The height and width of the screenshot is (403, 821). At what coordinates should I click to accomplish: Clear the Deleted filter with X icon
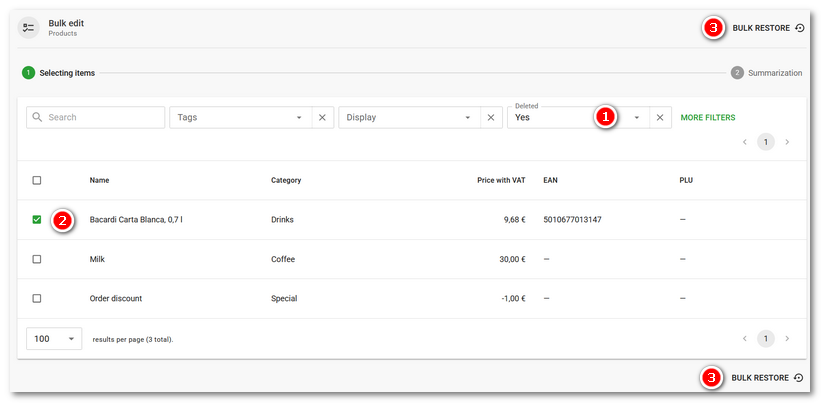point(659,117)
